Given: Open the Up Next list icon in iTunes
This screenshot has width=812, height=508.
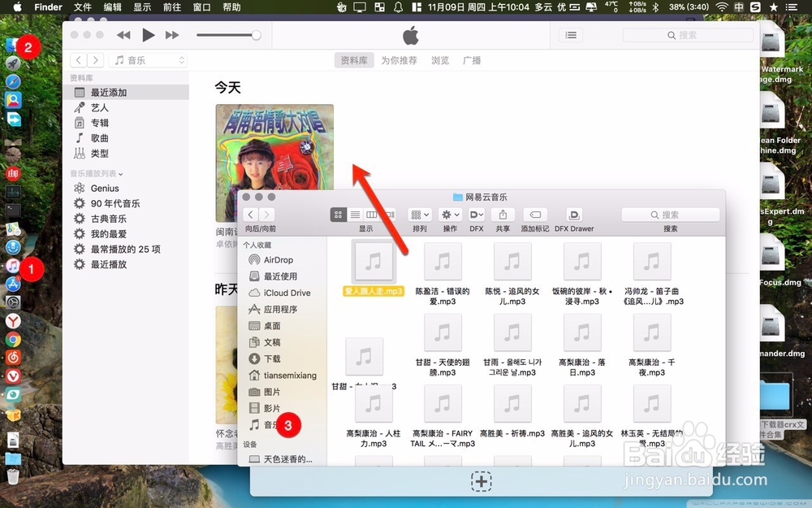Looking at the screenshot, I should (x=571, y=35).
